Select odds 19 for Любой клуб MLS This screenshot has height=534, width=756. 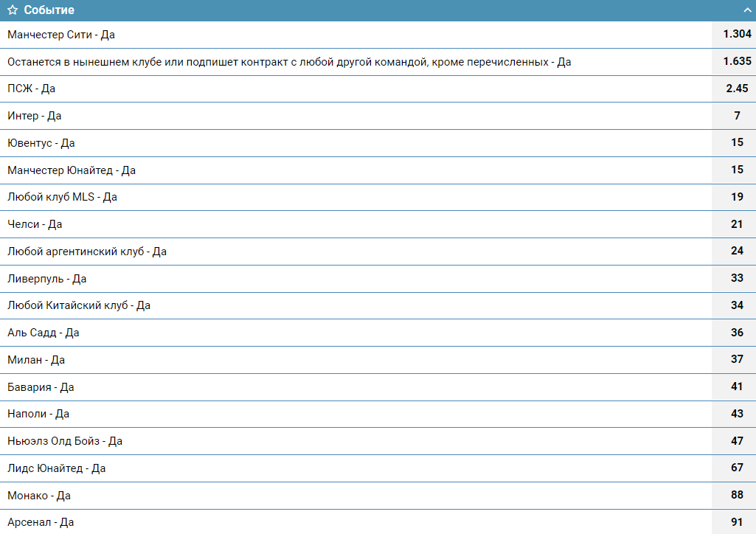734,197
